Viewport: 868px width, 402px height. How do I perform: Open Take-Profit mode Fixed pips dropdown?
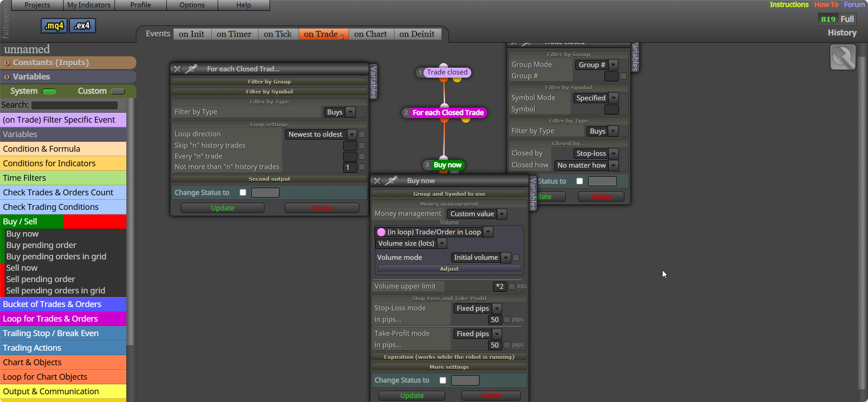point(478,334)
